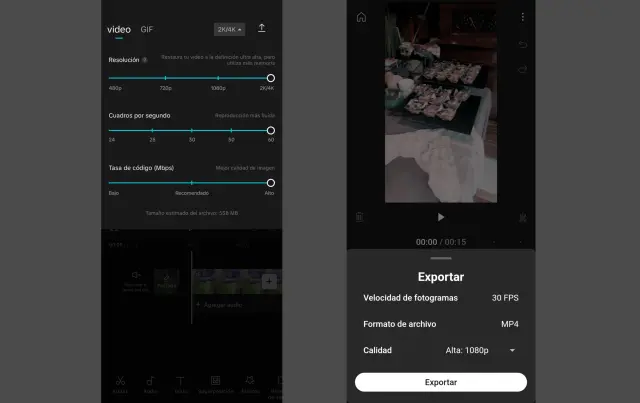Set Tasa de código to Recomendado
Screen dimensions: 640x403
coord(192,183)
